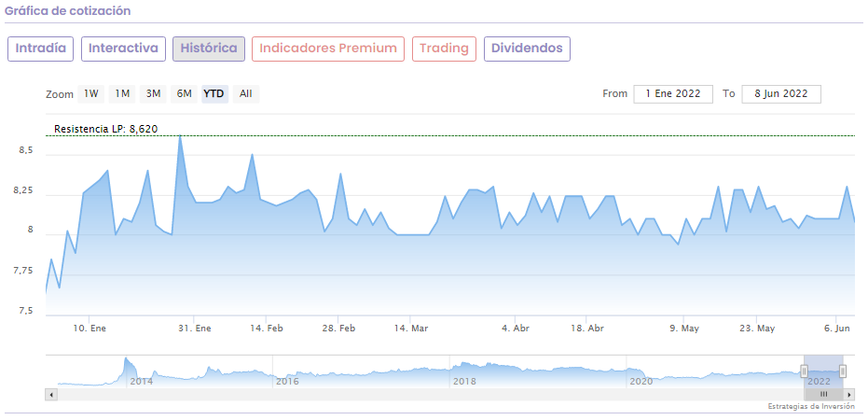The width and height of the screenshot is (868, 420).
Task: Click the navigator right handle
Action: click(x=843, y=371)
